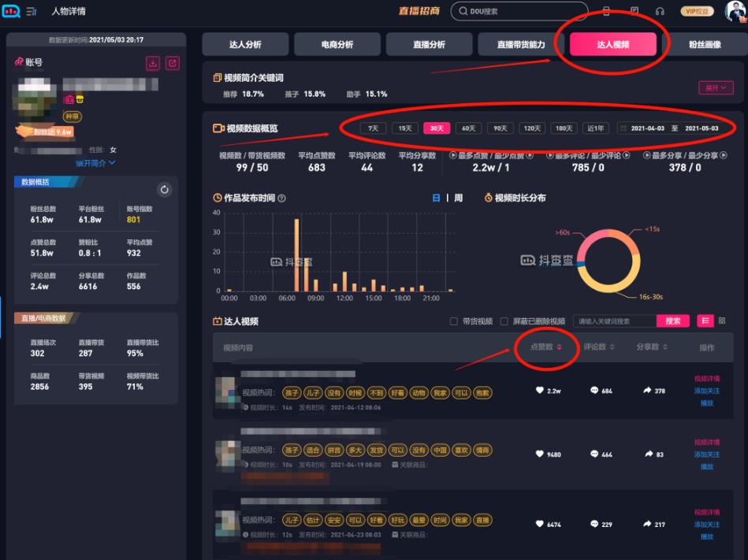Click help icon next to 作品发布时间
Viewport: 748px width, 560px height.
[281, 198]
